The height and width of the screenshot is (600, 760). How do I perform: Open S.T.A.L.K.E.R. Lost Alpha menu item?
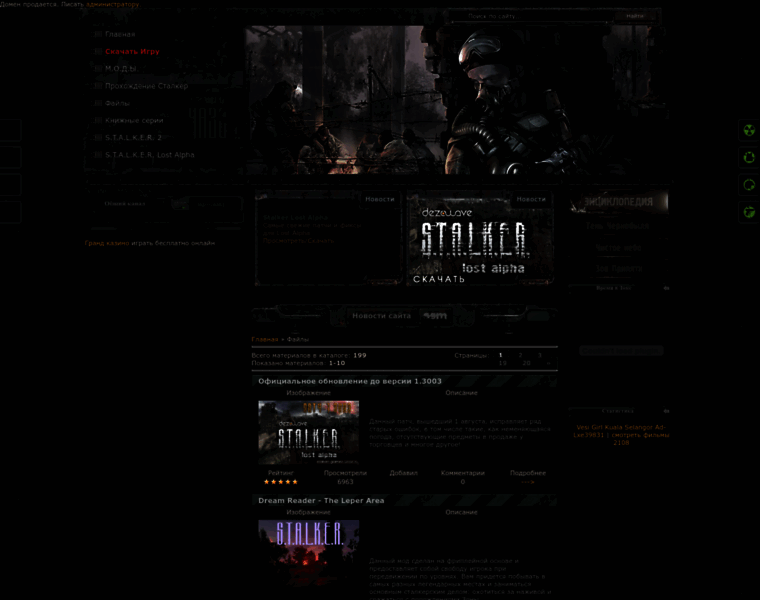(149, 155)
